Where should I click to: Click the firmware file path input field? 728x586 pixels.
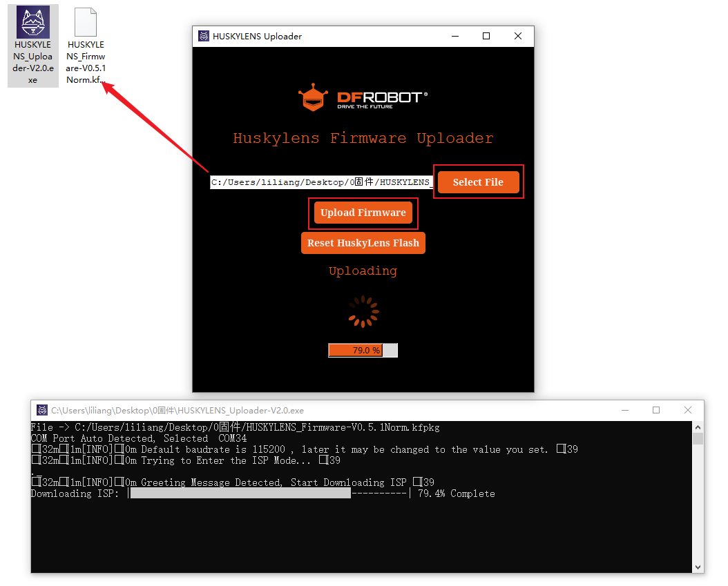(x=321, y=182)
